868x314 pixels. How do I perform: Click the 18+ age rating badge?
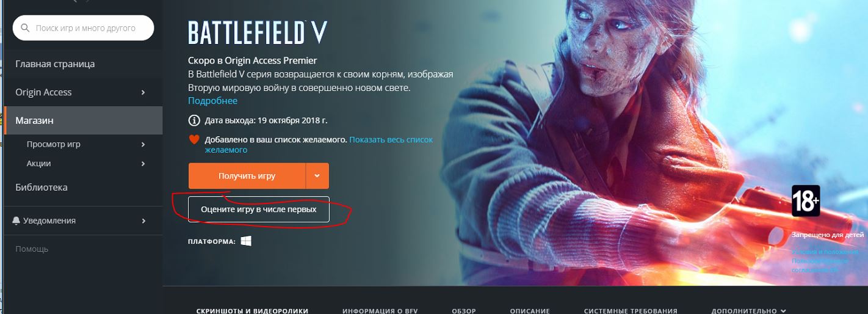806,200
